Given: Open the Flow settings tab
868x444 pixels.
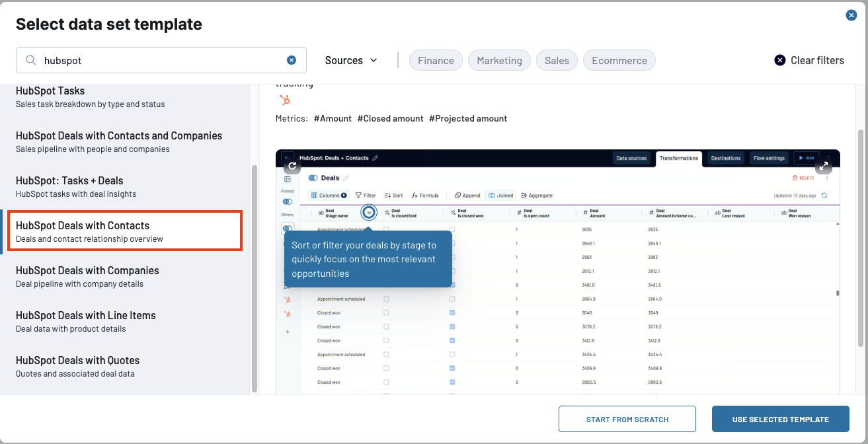Looking at the screenshot, I should (x=769, y=159).
